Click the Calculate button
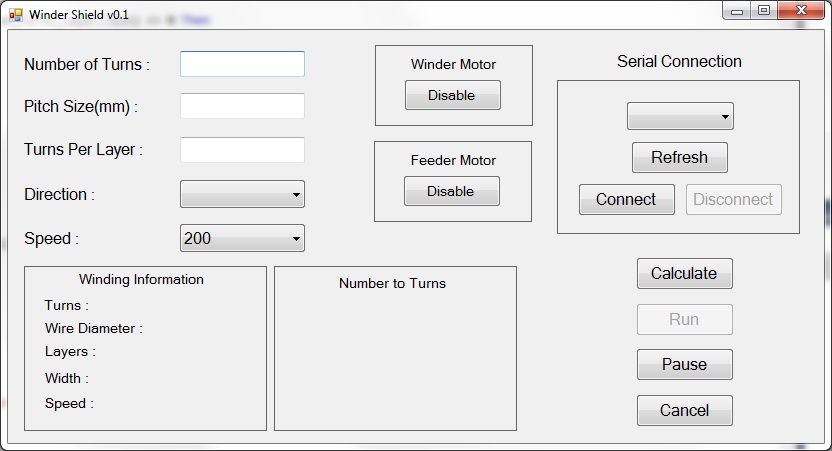The width and height of the screenshot is (832, 451). (x=684, y=274)
